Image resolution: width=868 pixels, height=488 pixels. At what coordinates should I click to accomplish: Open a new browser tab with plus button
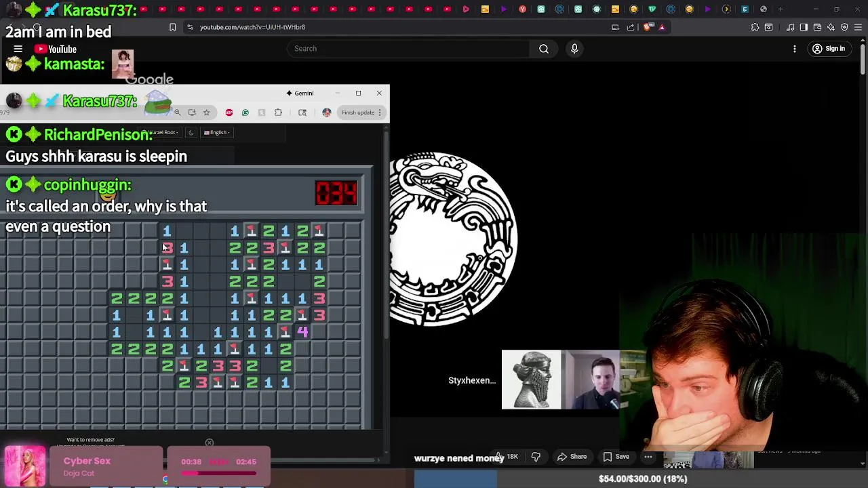click(x=781, y=9)
